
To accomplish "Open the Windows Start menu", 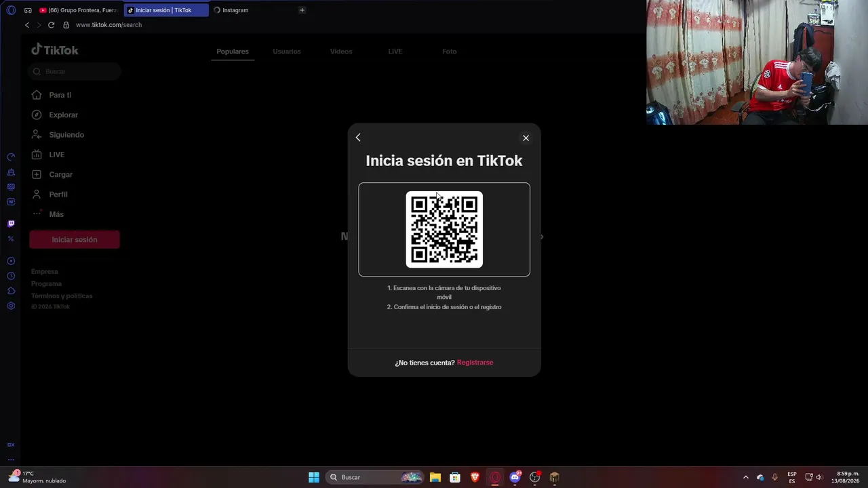I will [314, 477].
